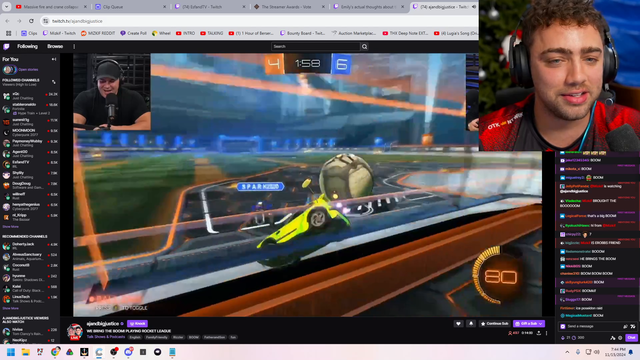
Task: Sort followed channels by viewers
Action: pyautogui.click(x=53, y=82)
